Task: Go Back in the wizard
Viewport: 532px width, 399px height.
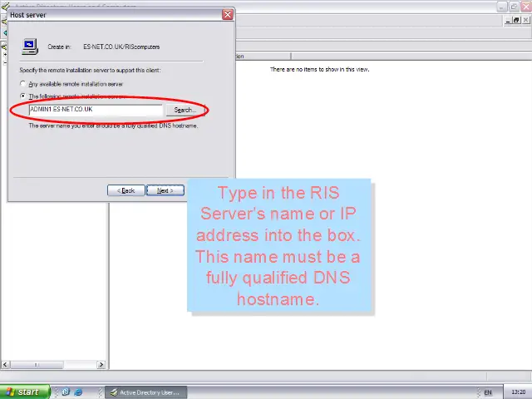Action: click(x=126, y=190)
